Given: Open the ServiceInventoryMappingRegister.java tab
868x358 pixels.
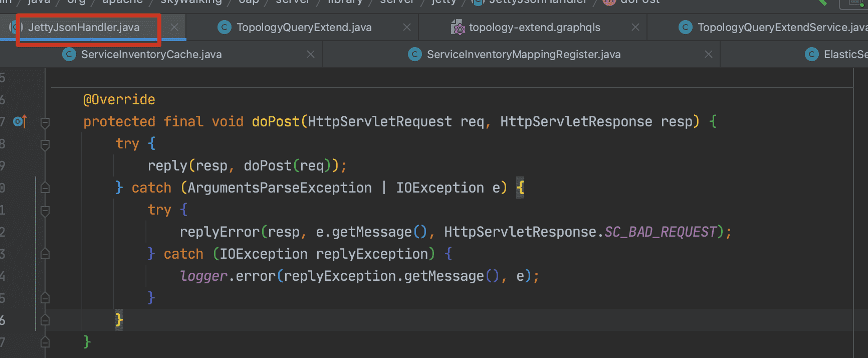Looking at the screenshot, I should tap(523, 55).
